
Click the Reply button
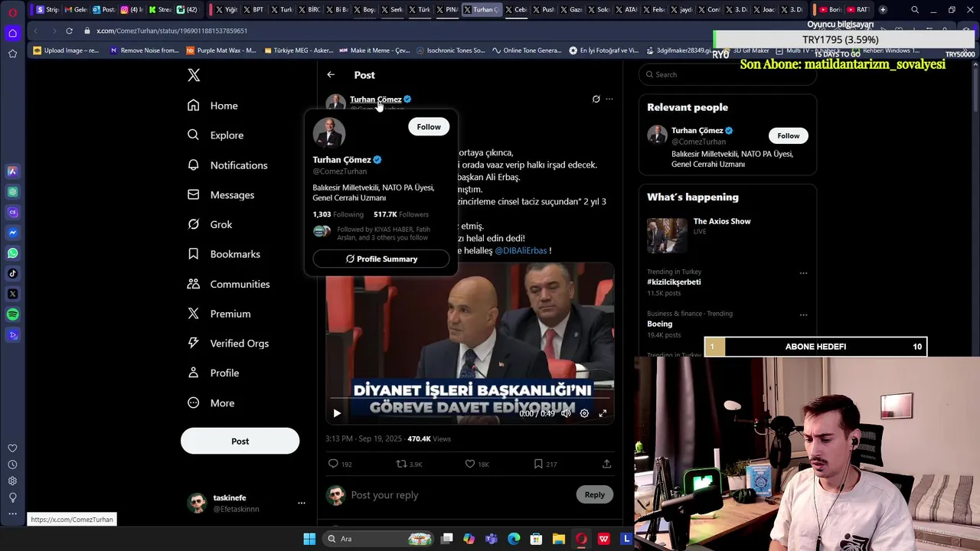click(x=595, y=495)
